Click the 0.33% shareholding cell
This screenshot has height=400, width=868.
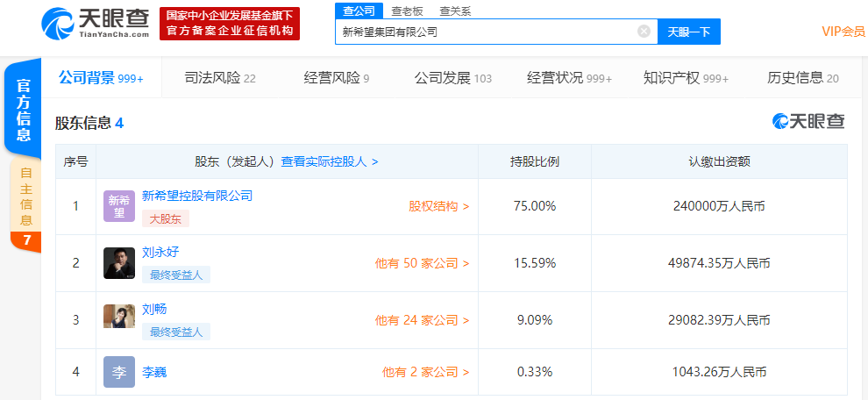coord(535,372)
